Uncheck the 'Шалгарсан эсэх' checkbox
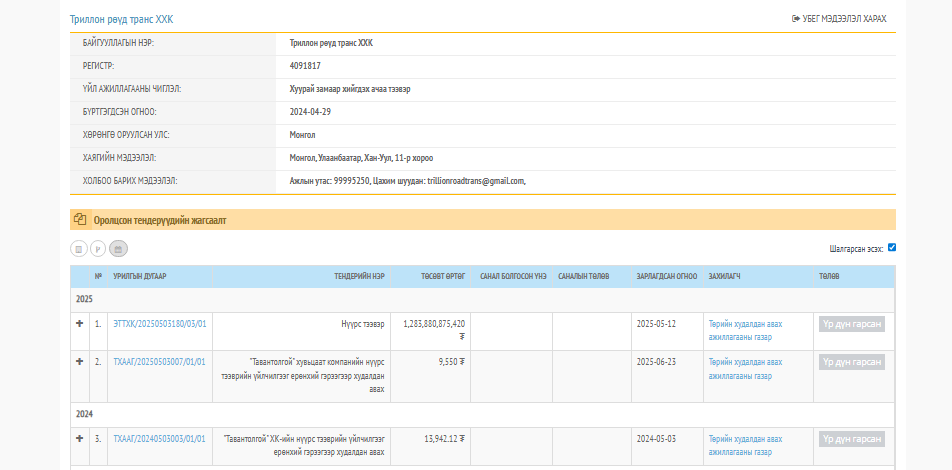This screenshot has height=470, width=952. click(891, 247)
